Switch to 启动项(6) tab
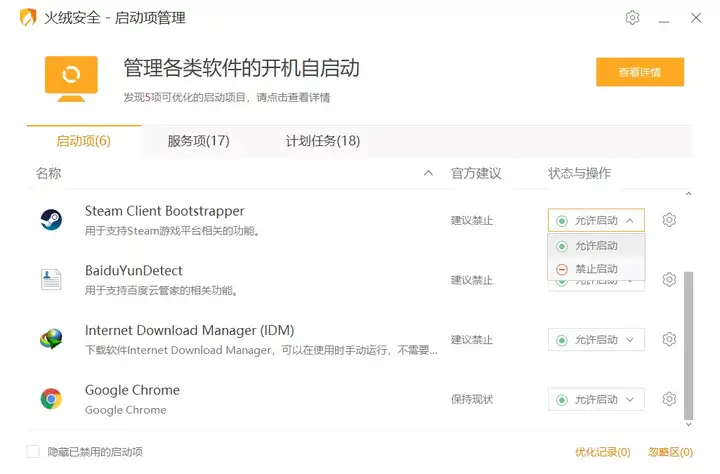The width and height of the screenshot is (720, 474). coord(84,141)
